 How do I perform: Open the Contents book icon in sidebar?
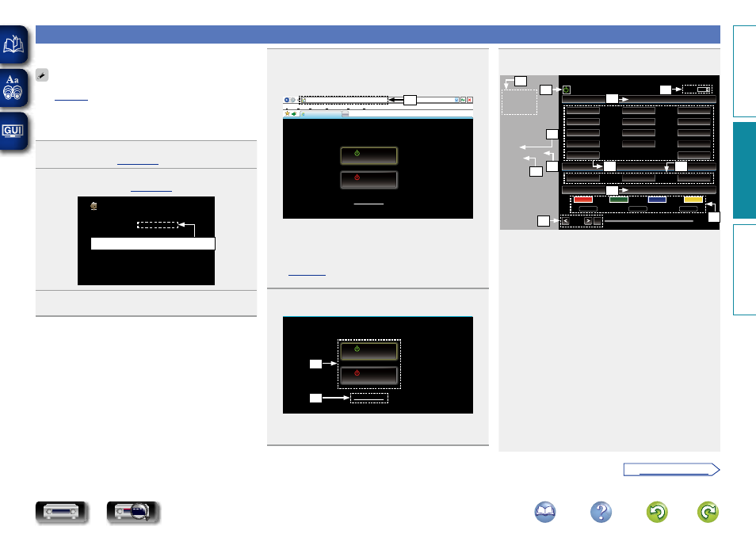(13, 44)
